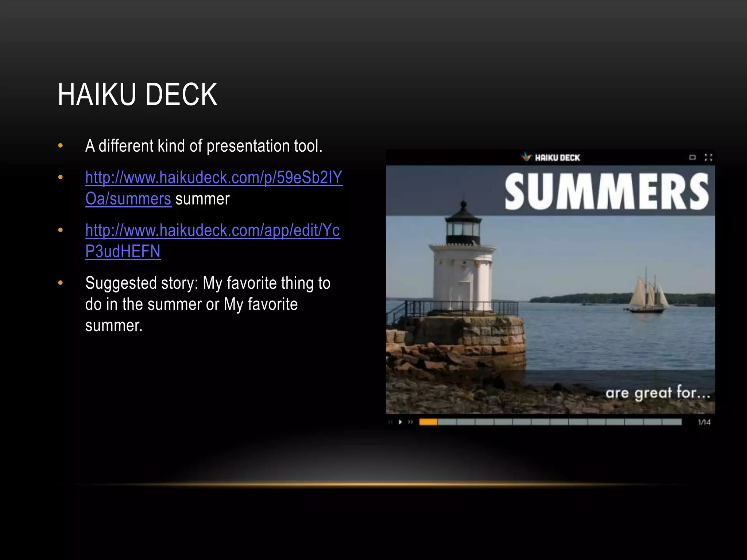This screenshot has width=747, height=560.
Task: Click the Summers lighthouse slide image
Action: [x=550, y=289]
